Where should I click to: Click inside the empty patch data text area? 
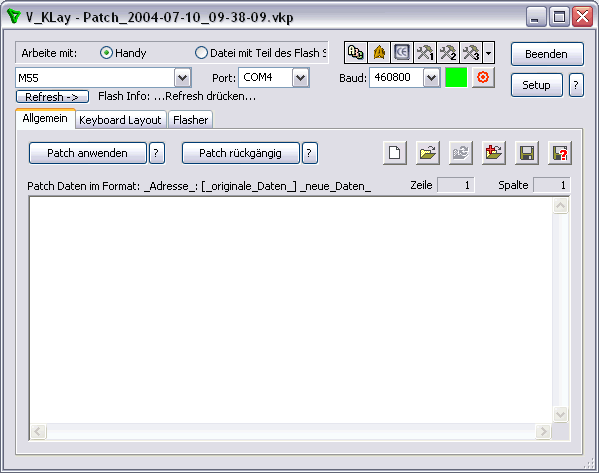click(291, 309)
